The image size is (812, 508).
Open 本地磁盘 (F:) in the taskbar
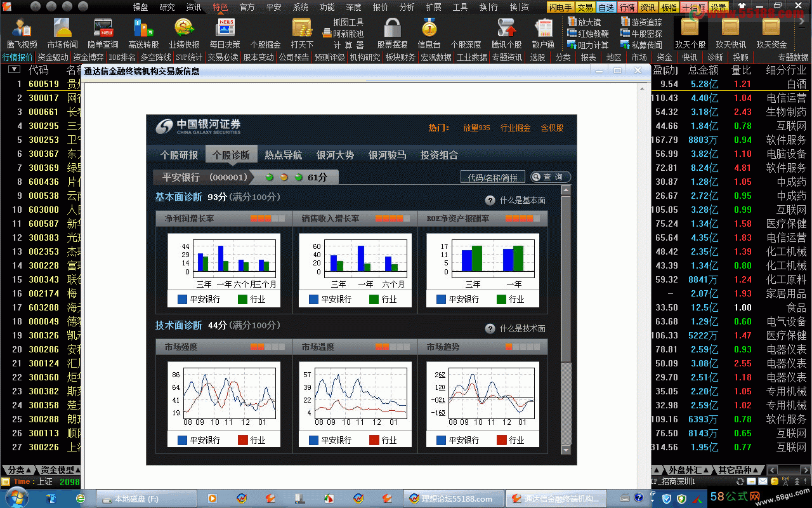point(147,499)
